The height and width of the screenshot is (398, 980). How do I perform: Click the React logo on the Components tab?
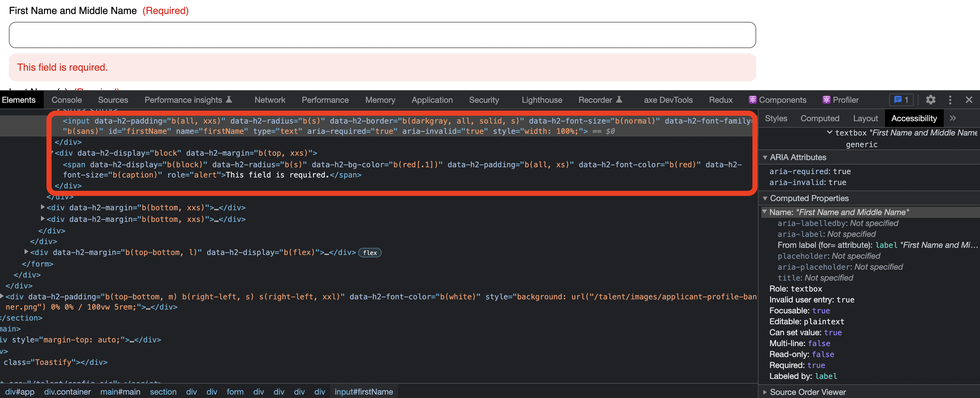pyautogui.click(x=753, y=100)
